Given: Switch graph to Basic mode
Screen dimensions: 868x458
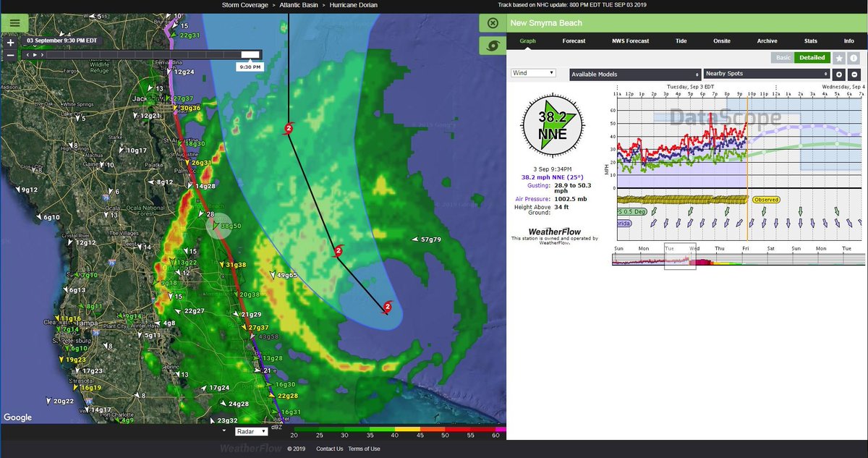Looking at the screenshot, I should point(783,58).
